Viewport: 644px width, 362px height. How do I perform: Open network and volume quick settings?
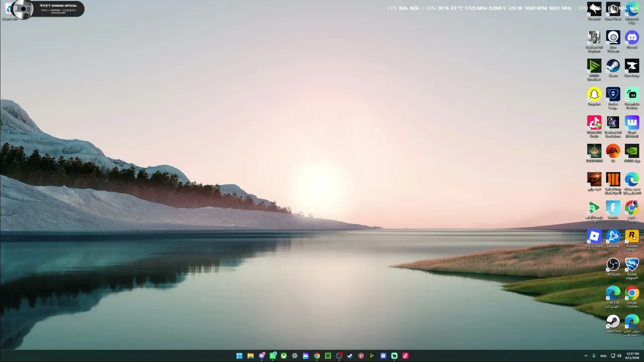pos(616,356)
